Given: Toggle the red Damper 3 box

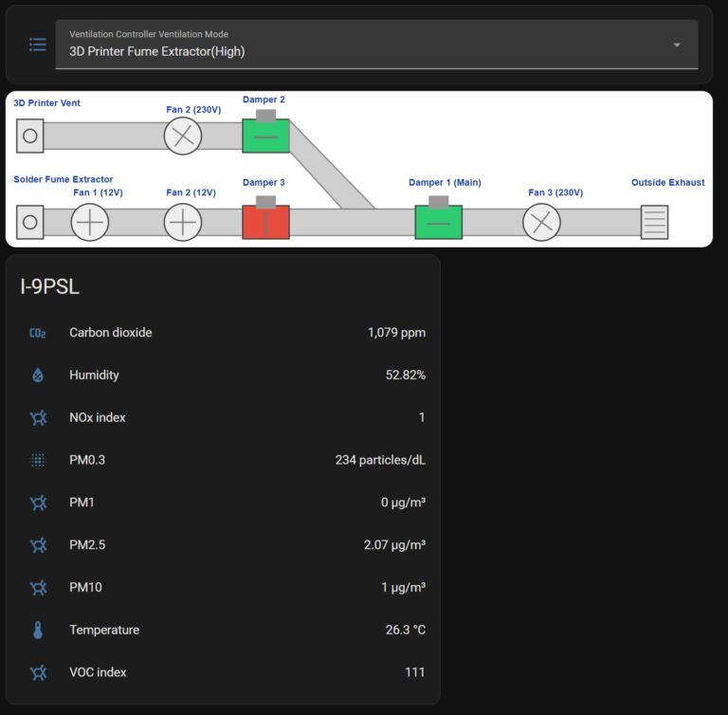Looking at the screenshot, I should 265,222.
